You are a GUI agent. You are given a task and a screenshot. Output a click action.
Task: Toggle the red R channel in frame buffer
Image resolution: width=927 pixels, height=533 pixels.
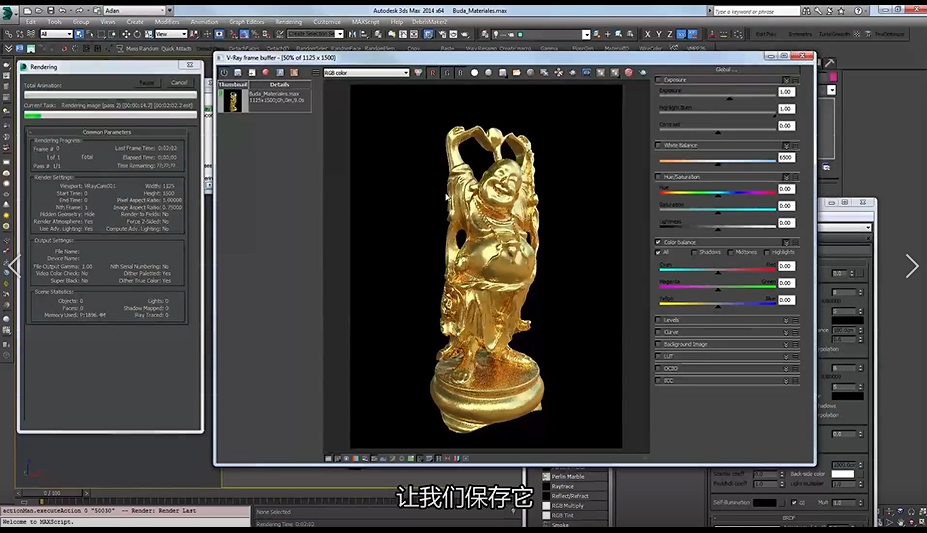pos(432,73)
